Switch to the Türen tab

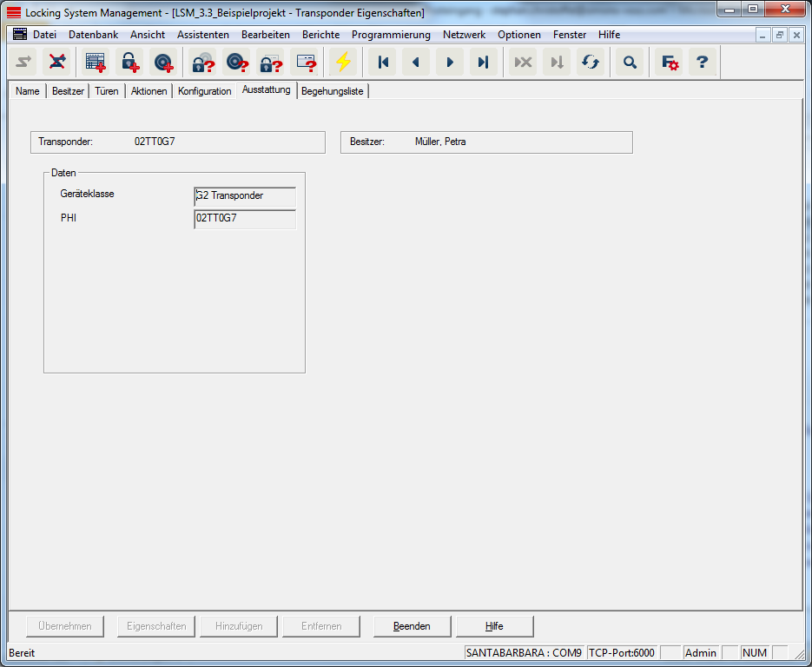[x=107, y=91]
